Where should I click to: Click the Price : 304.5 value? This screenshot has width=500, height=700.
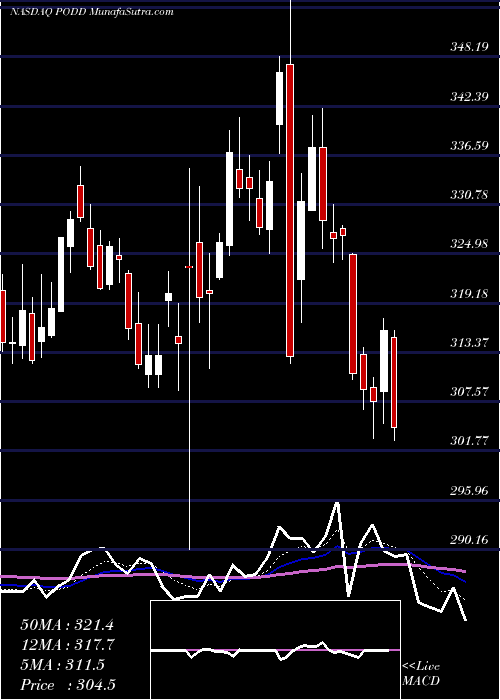point(68,685)
